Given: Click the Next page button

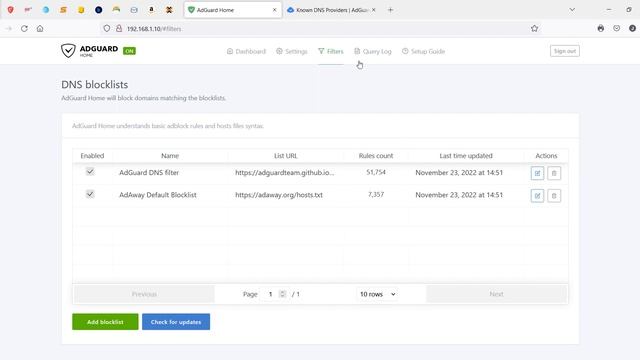Looking at the screenshot, I should 496,294.
